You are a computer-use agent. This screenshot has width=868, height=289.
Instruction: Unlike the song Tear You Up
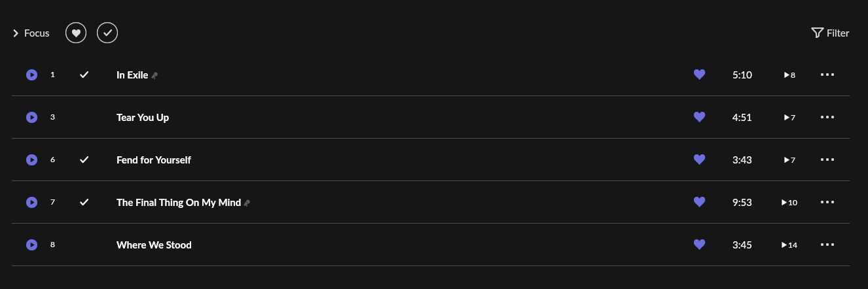[x=699, y=117]
